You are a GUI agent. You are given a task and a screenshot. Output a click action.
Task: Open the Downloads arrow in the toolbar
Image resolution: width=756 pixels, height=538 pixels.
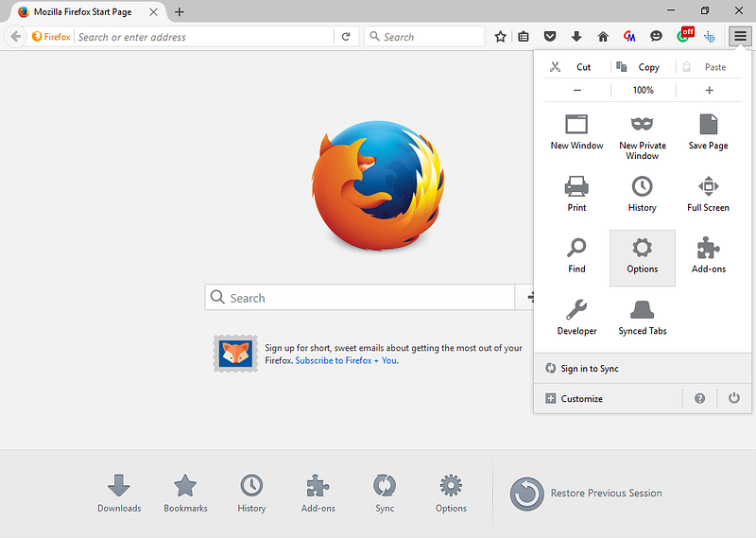coord(576,37)
